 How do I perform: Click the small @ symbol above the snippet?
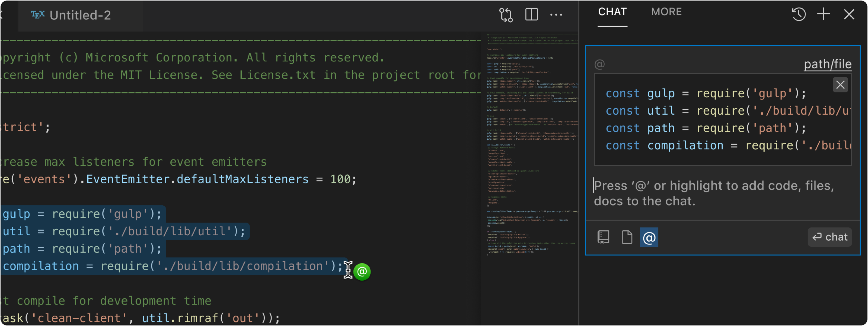pos(599,64)
